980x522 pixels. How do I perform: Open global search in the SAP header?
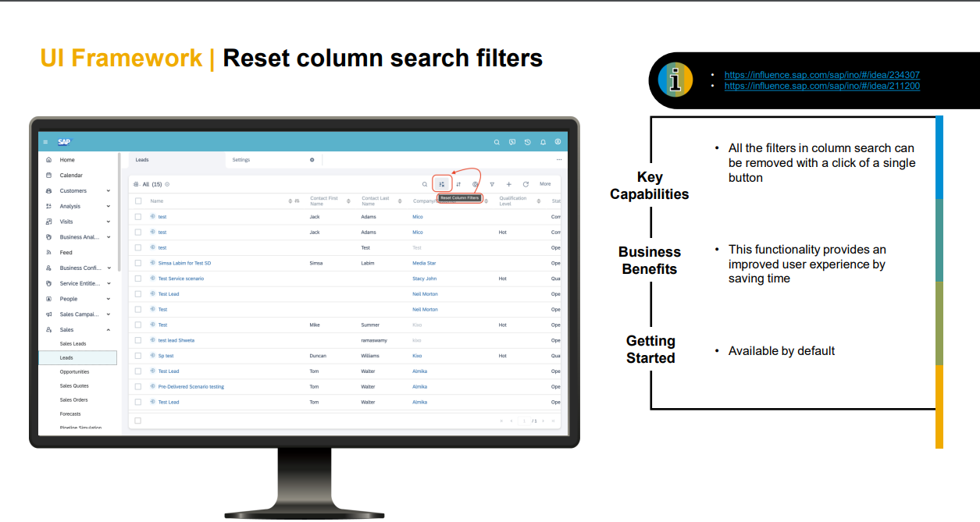coord(497,142)
